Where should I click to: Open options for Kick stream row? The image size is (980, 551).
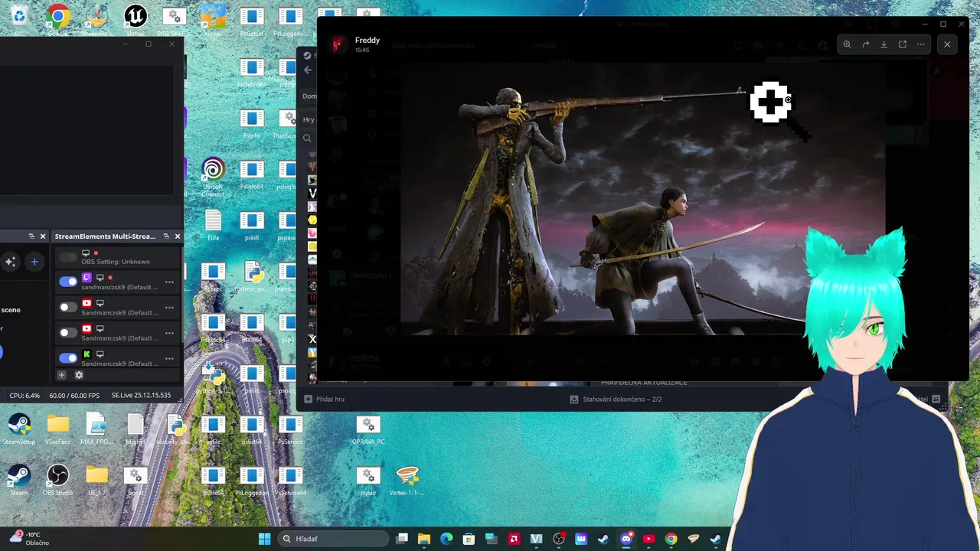coord(169,358)
